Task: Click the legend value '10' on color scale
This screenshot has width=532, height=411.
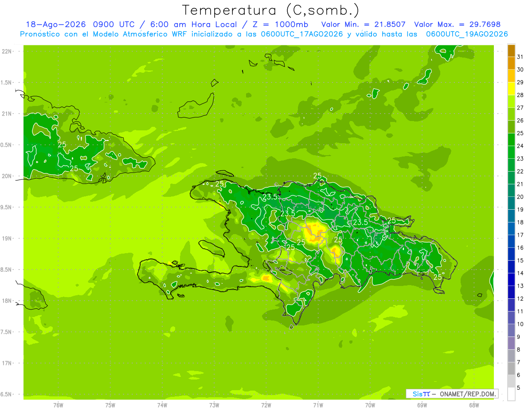Action: point(520,324)
